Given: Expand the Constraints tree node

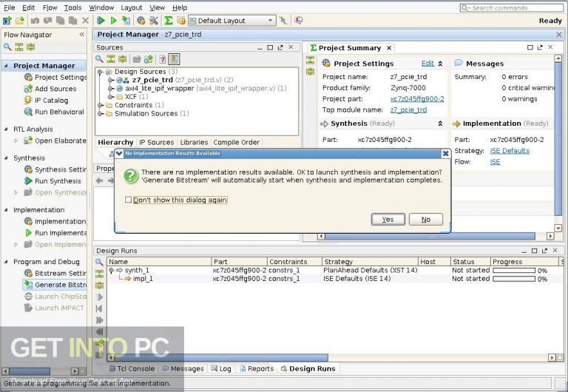Looking at the screenshot, I should pyautogui.click(x=100, y=105).
